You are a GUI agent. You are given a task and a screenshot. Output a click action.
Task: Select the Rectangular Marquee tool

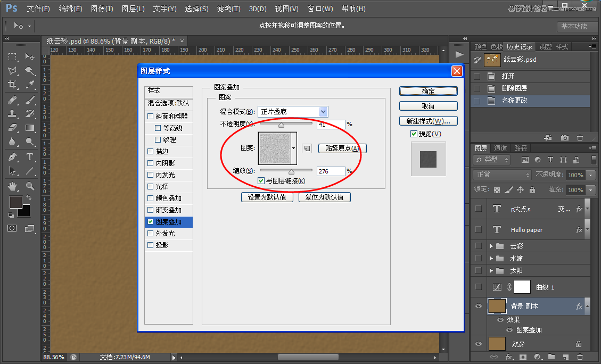12,57
